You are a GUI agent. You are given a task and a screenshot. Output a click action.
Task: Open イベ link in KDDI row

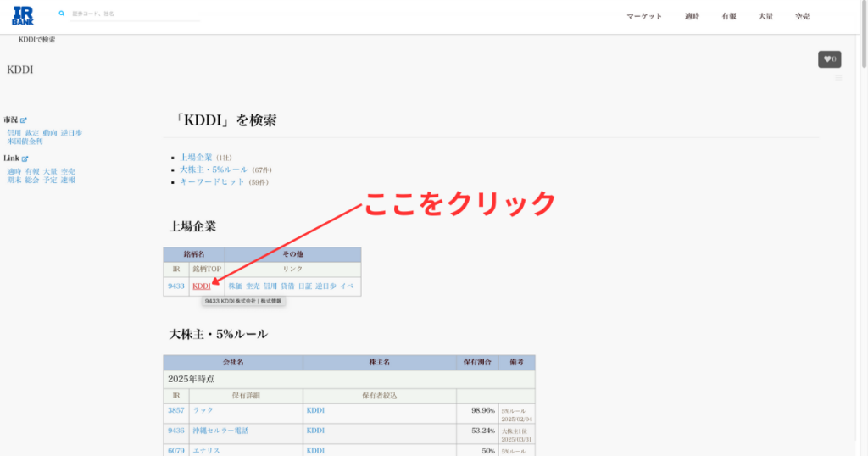pyautogui.click(x=347, y=286)
